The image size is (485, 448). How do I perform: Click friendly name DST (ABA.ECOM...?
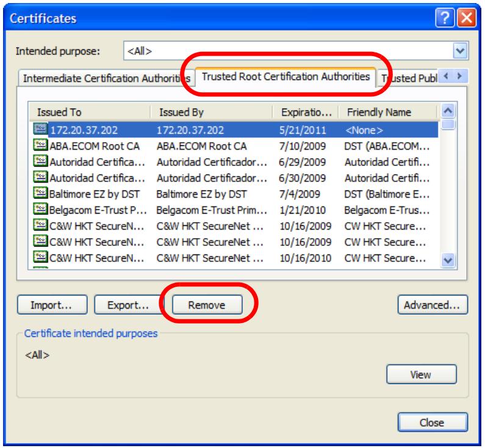387,146
